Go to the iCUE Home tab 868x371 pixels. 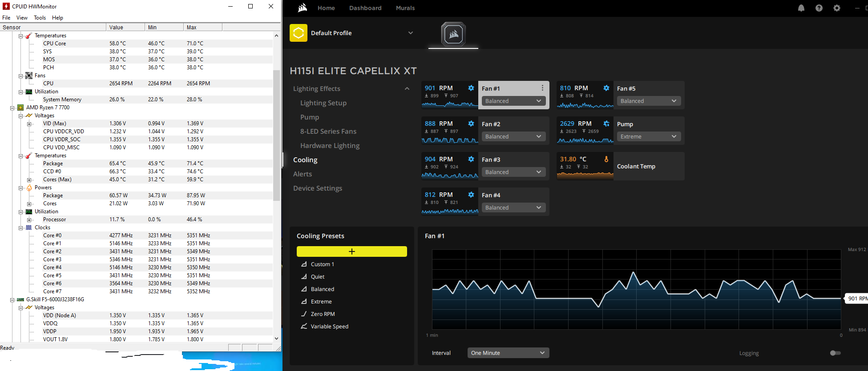[326, 8]
